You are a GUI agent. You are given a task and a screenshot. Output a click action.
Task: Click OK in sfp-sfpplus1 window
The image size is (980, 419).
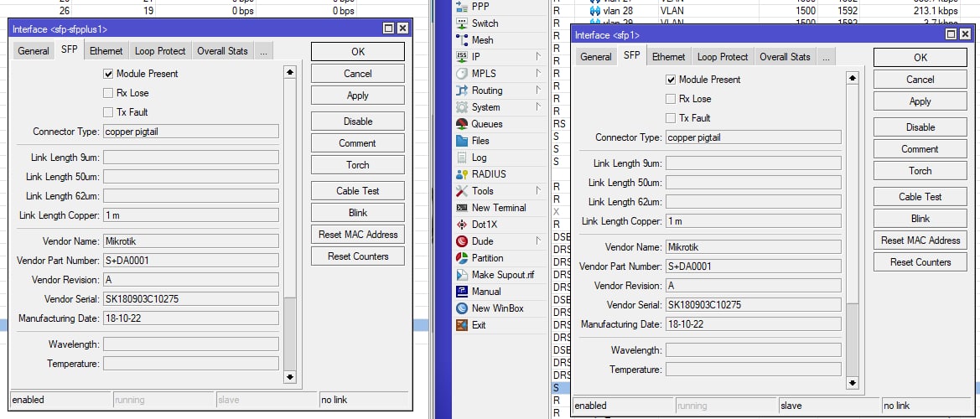click(x=357, y=52)
